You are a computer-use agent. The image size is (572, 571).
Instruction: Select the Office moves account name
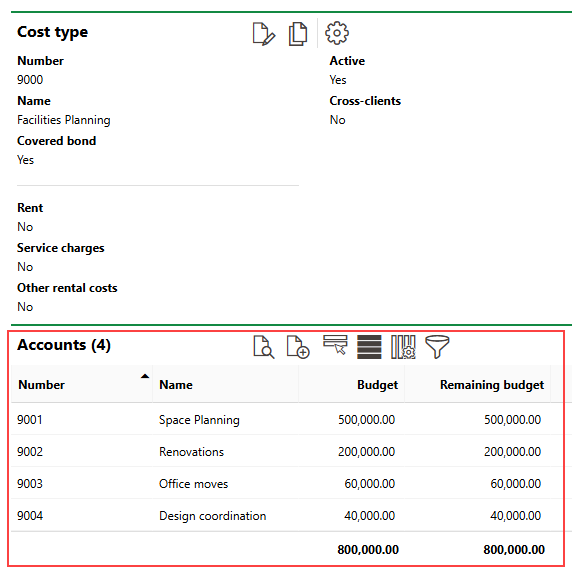pyautogui.click(x=193, y=484)
